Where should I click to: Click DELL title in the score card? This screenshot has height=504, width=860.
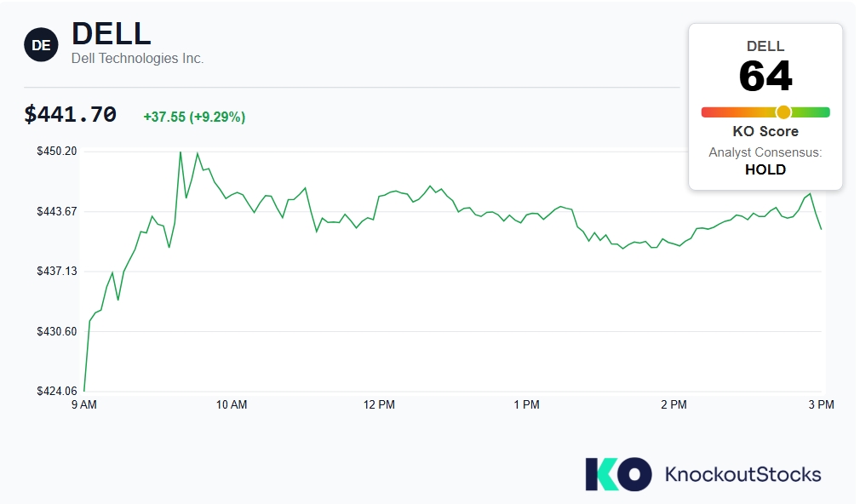click(765, 46)
